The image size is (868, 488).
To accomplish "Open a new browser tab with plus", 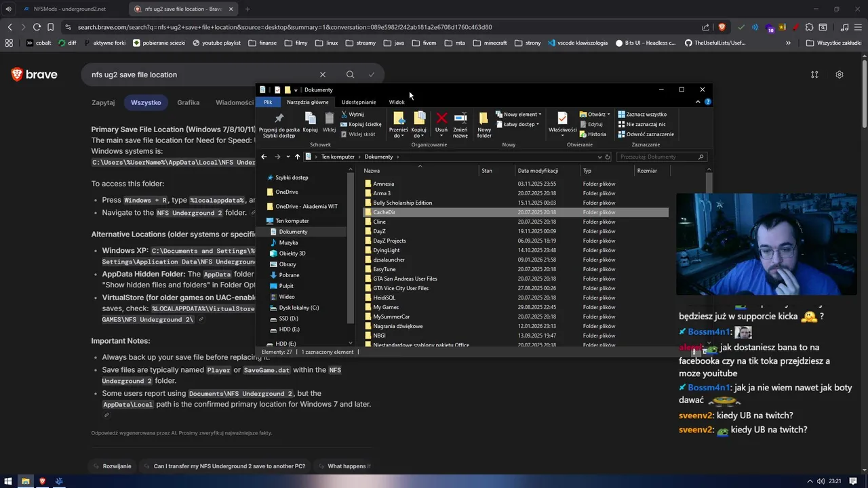I will point(247,9).
